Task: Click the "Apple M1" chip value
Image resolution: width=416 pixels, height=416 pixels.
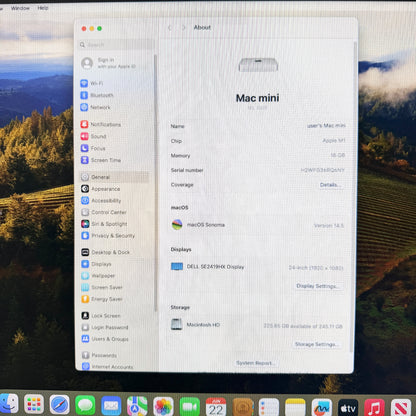Action: point(334,141)
